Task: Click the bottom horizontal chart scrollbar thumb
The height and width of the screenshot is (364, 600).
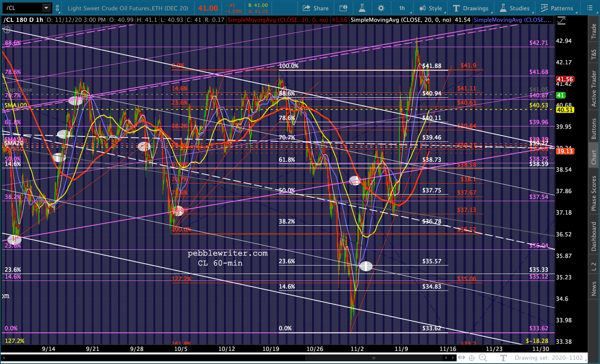Action: pos(374,358)
